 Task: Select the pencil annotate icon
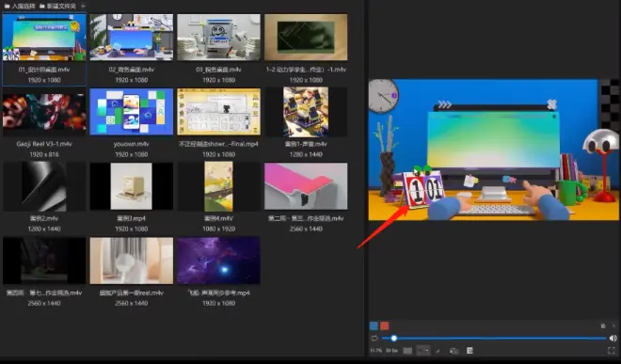(x=438, y=351)
